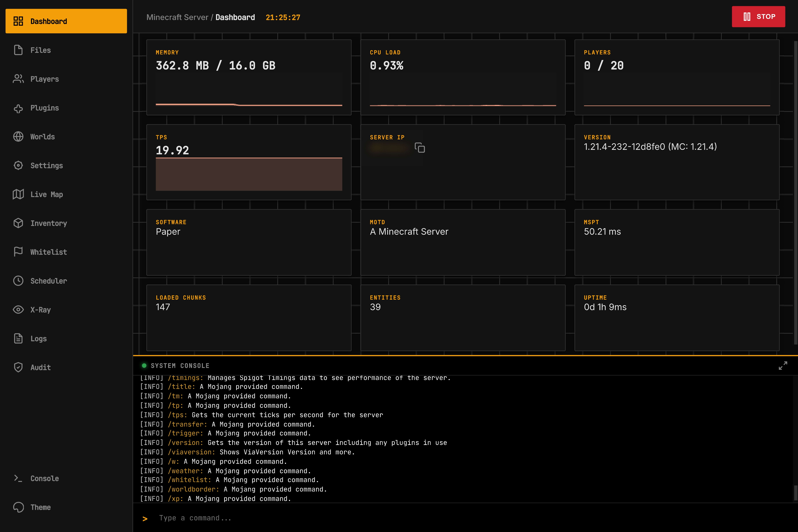Open the Inventory viewer

pos(49,223)
